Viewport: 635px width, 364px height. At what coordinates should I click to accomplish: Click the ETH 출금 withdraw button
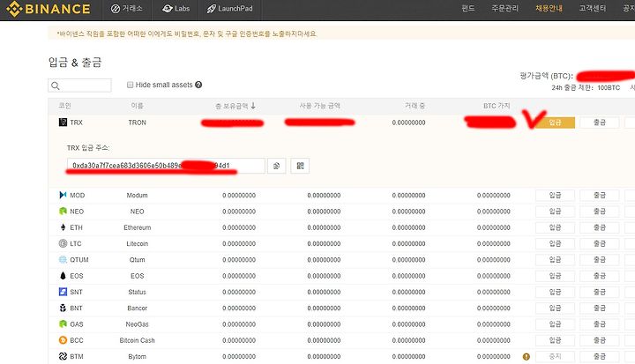point(600,227)
